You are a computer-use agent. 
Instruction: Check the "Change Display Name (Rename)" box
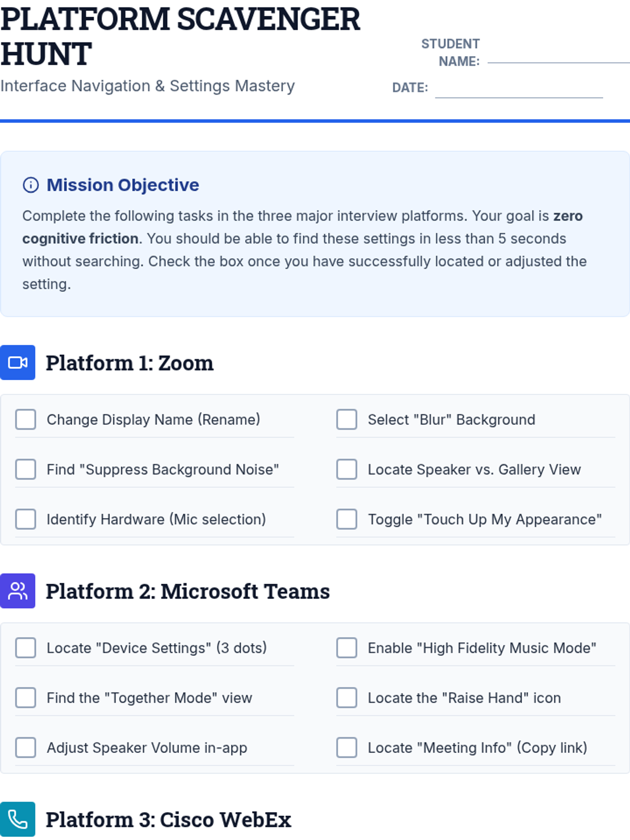(x=26, y=419)
